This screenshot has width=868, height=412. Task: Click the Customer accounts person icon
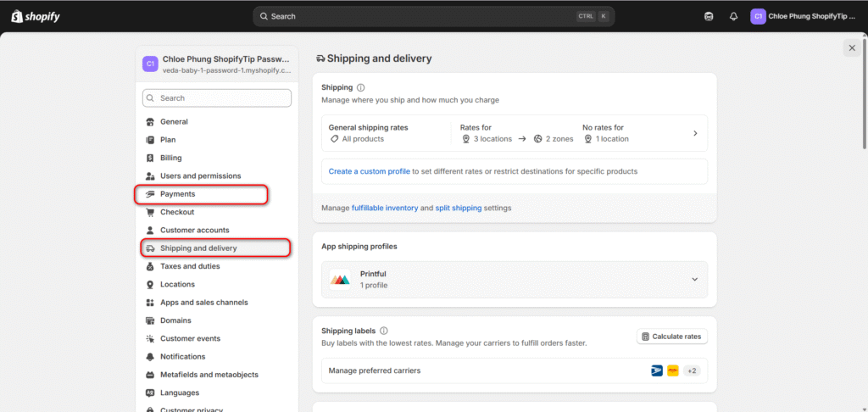coord(149,231)
